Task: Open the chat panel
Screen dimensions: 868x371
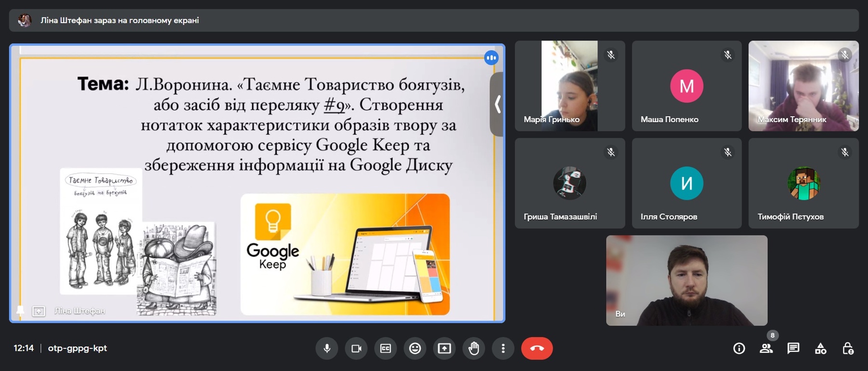Action: pyautogui.click(x=793, y=348)
